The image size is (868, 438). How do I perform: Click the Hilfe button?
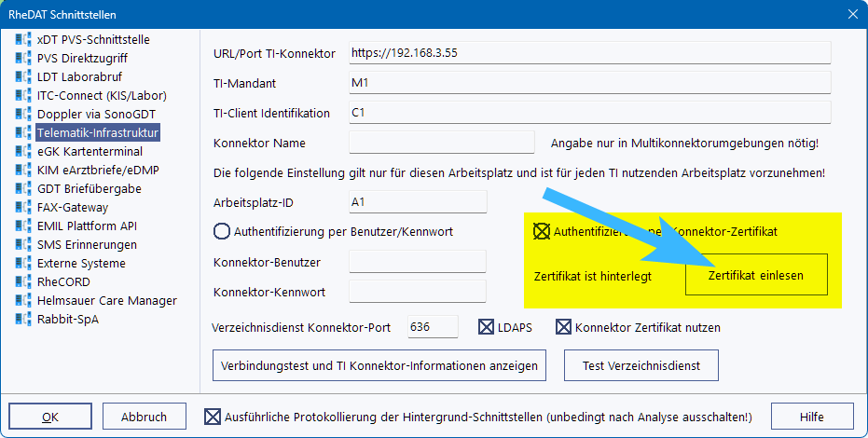pyautogui.click(x=812, y=417)
